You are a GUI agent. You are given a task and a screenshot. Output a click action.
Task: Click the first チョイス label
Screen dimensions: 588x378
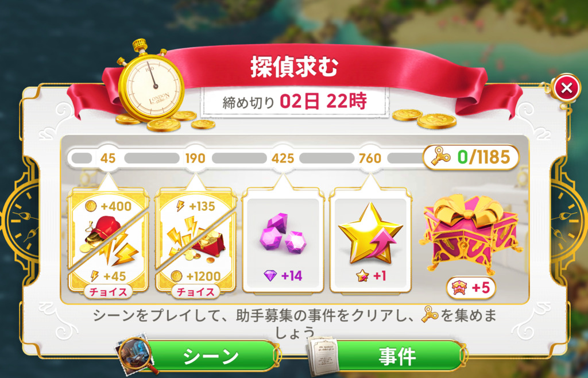click(109, 292)
